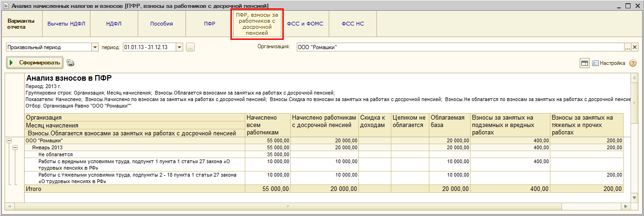Click Скидка к доходам column header
Image resolution: width=644 pixels, height=216 pixels.
[x=375, y=125]
